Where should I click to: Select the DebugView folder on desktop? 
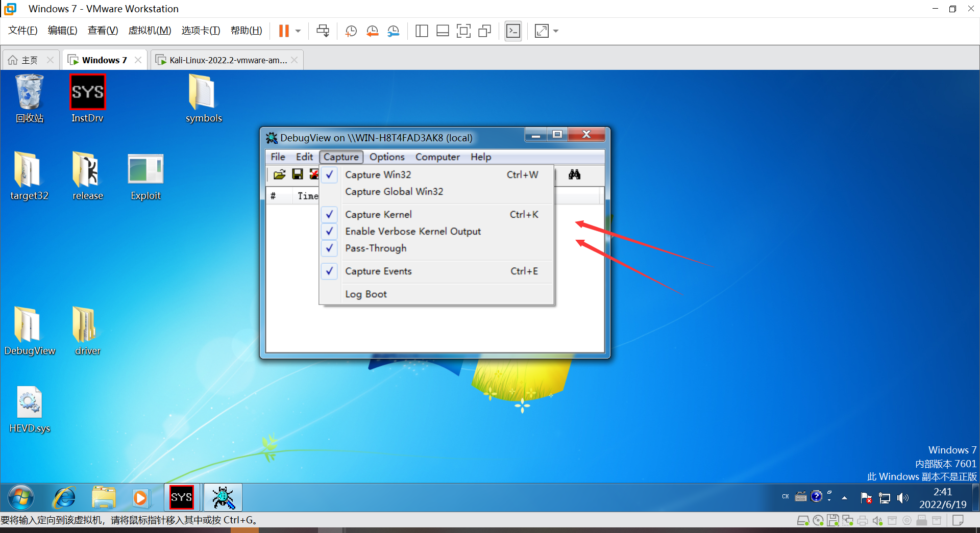(x=30, y=331)
